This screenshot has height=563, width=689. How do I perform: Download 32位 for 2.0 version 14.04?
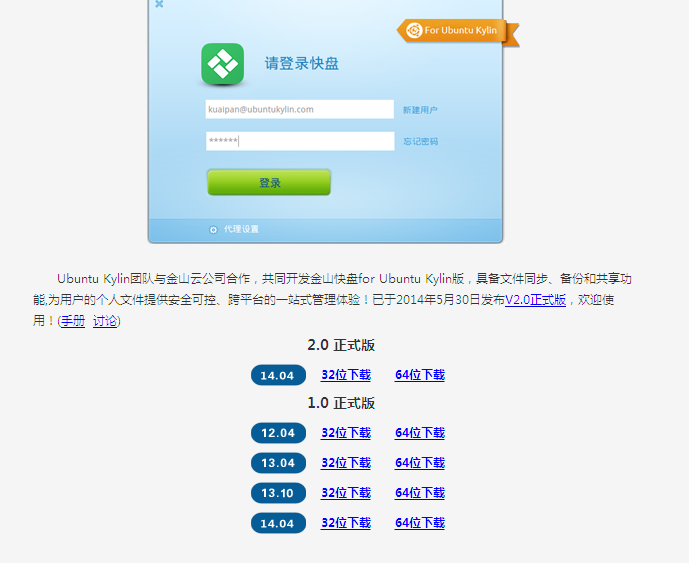coord(346,375)
